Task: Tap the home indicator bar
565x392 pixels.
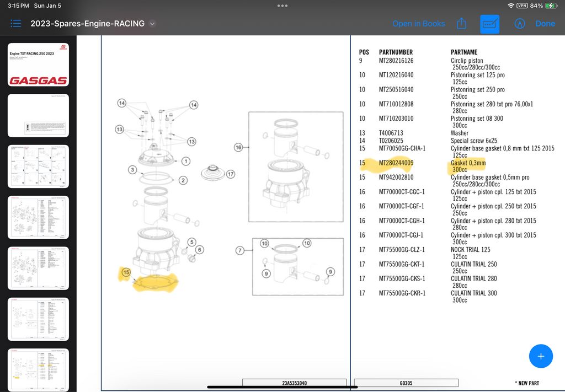Action: click(282, 387)
